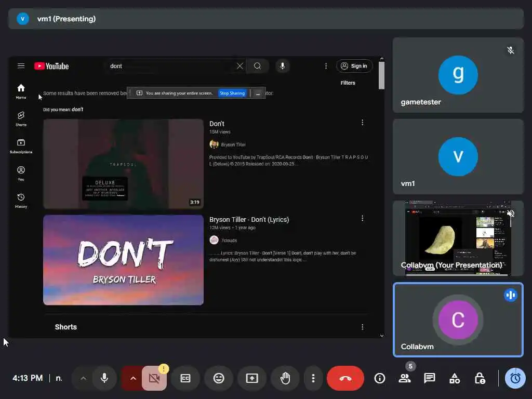Select the Collabvm presentation thumbnail tile
Image resolution: width=532 pixels, height=399 pixels.
[458, 238]
